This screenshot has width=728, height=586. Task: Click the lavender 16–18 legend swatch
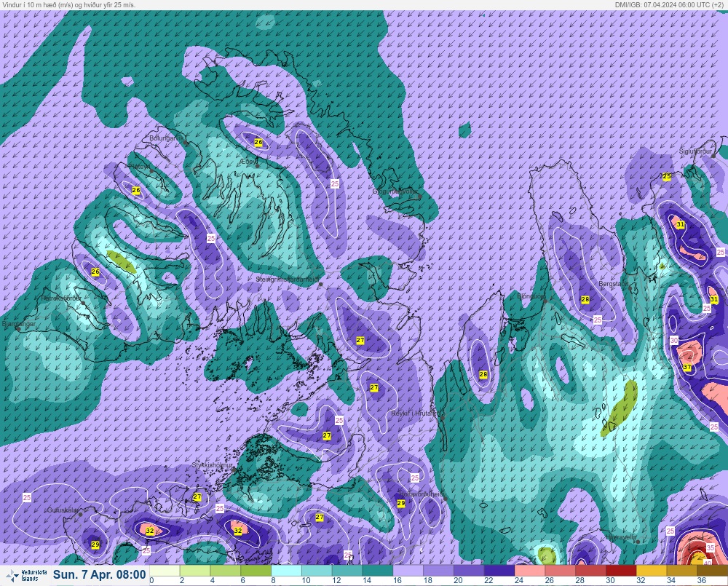tap(408, 570)
